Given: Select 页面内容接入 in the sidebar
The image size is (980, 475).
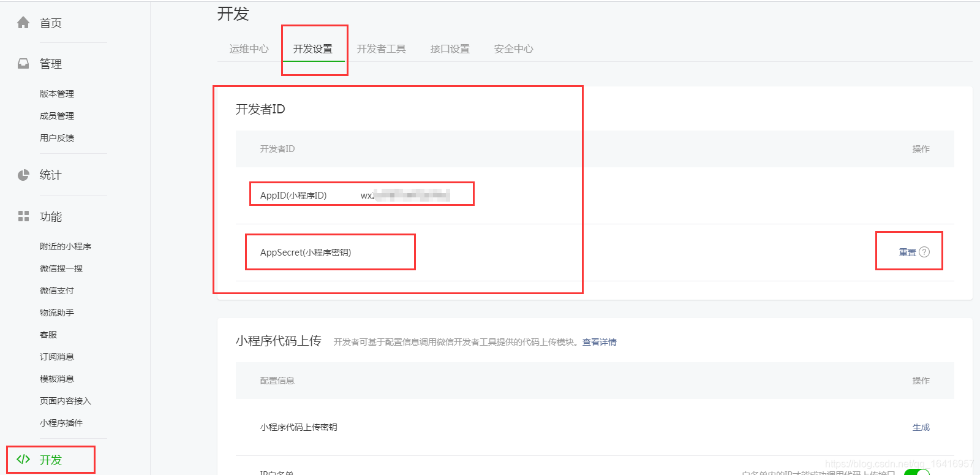Looking at the screenshot, I should point(66,401).
